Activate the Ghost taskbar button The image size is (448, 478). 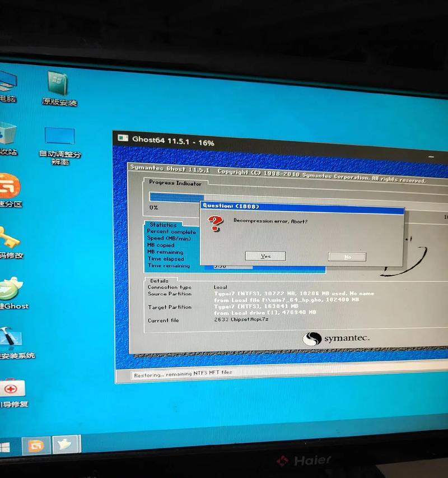pyautogui.click(x=66, y=444)
